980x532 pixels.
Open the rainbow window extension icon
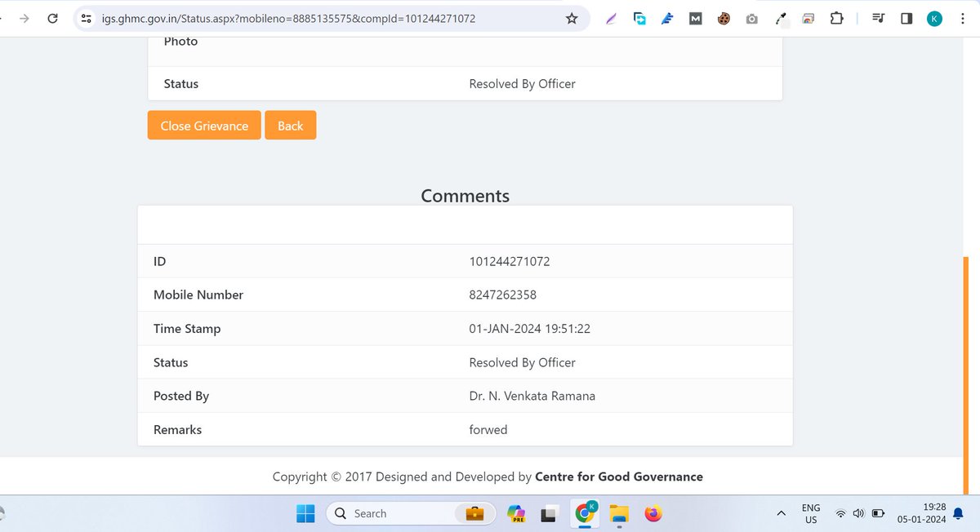808,19
